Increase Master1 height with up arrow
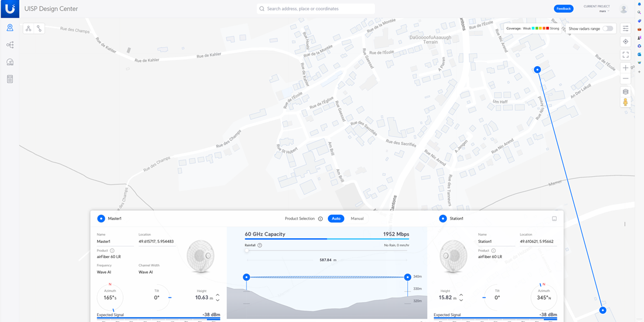This screenshot has height=322, width=644. point(218,295)
